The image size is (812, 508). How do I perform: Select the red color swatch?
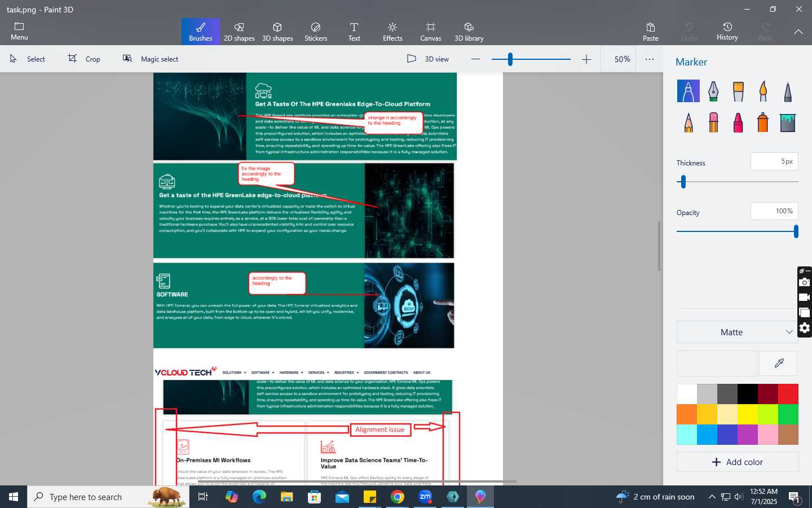pyautogui.click(x=788, y=394)
